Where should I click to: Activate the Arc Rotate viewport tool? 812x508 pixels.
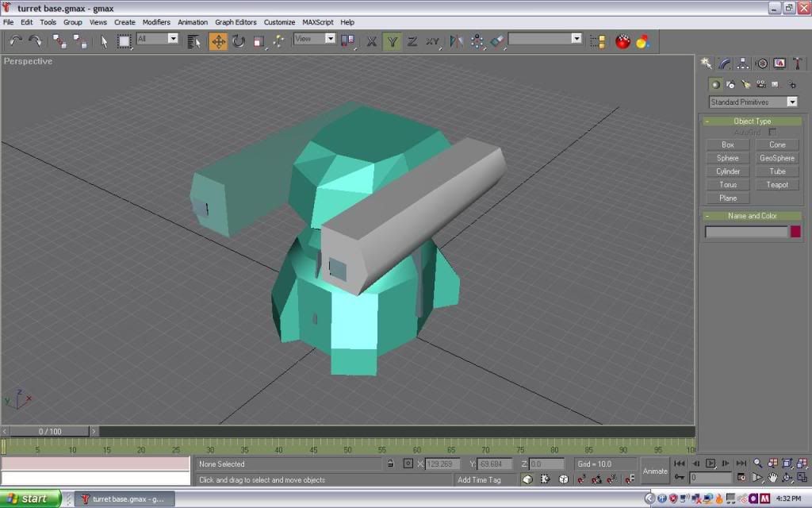(787, 477)
